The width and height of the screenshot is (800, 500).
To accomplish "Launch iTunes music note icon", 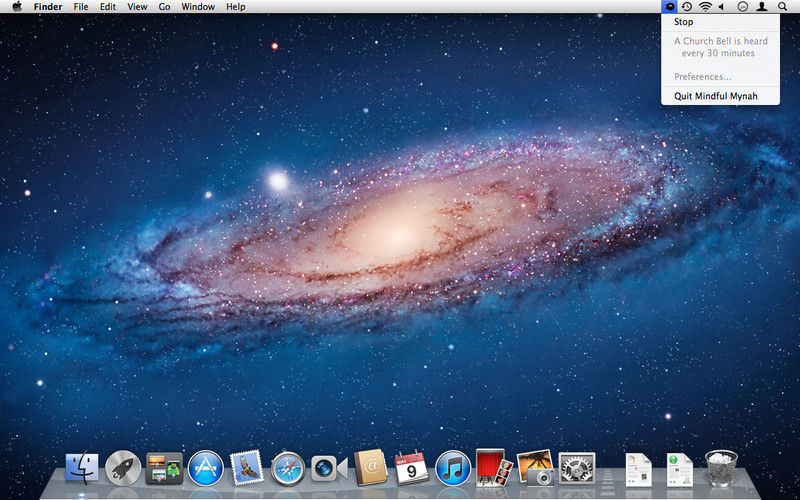I will coord(453,468).
